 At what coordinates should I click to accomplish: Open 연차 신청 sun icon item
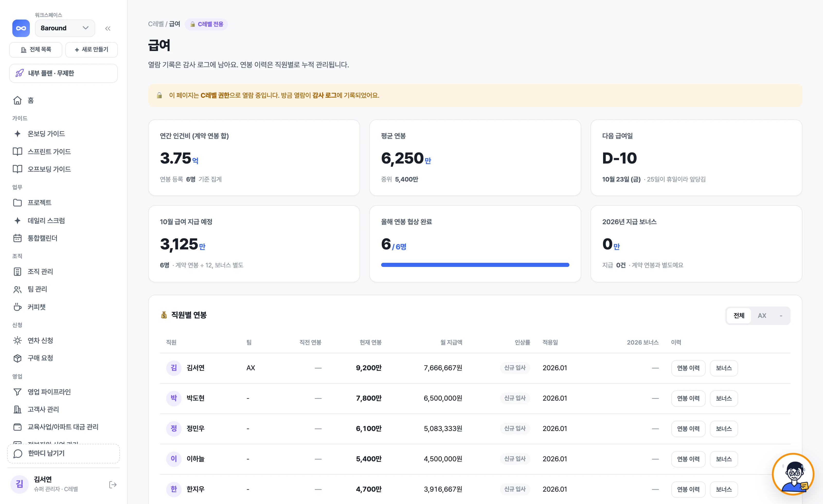tap(64, 340)
